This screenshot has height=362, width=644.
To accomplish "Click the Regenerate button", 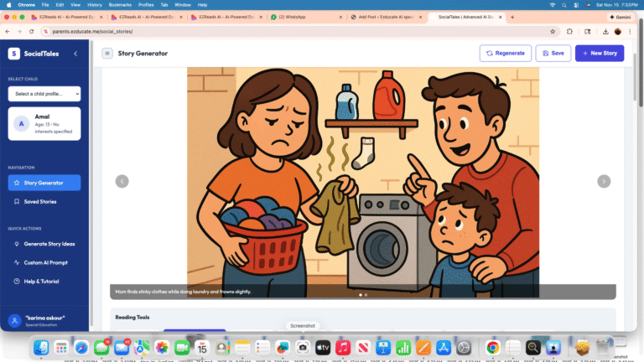I will (x=505, y=54).
